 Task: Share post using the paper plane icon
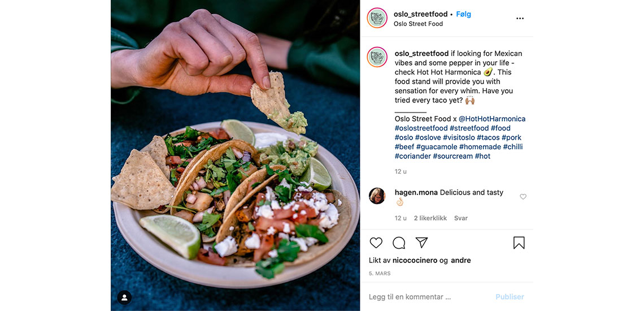click(x=422, y=243)
